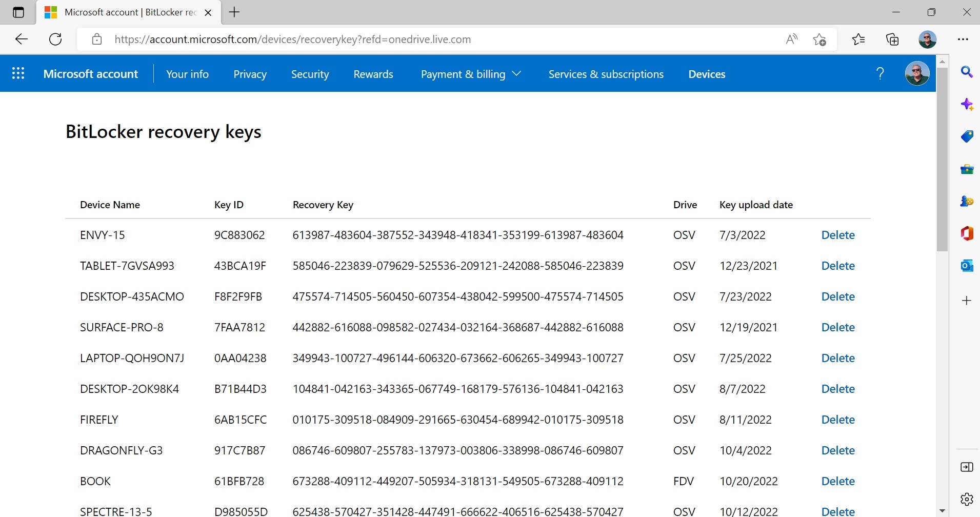Open the Edge Settings and more menu
The height and width of the screenshot is (517, 980).
(963, 39)
